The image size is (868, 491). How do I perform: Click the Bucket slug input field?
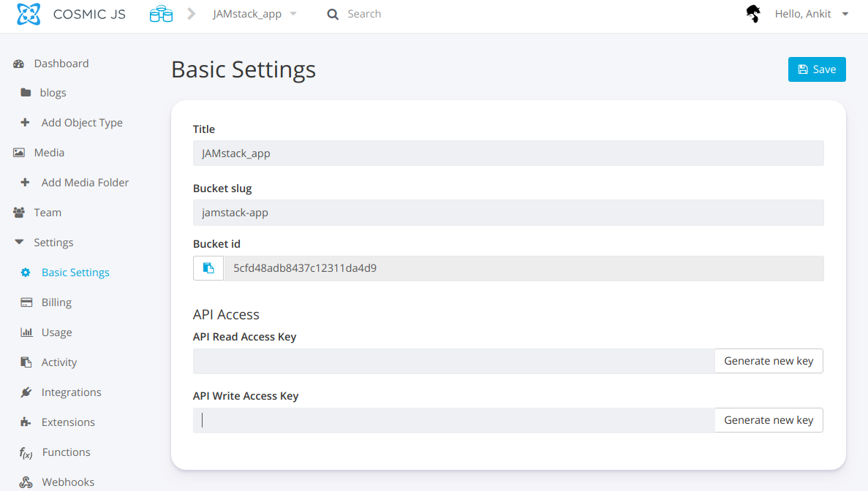click(508, 213)
